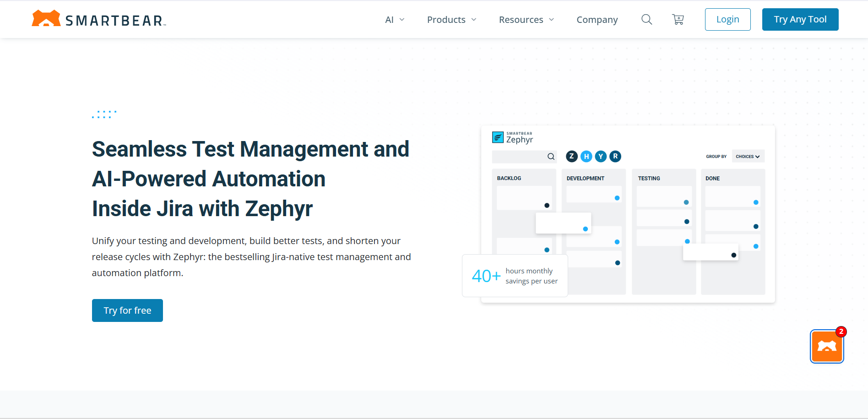Expand the Resources dropdown menu
This screenshot has width=868, height=419.
coord(526,20)
